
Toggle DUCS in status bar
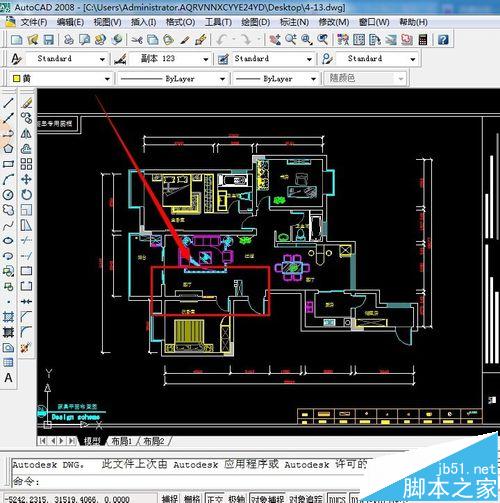[337, 499]
